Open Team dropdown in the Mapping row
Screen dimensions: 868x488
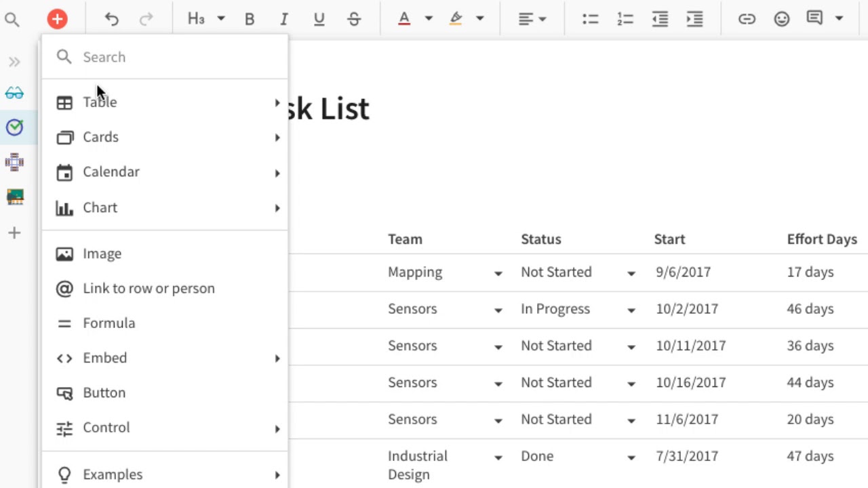pyautogui.click(x=498, y=273)
